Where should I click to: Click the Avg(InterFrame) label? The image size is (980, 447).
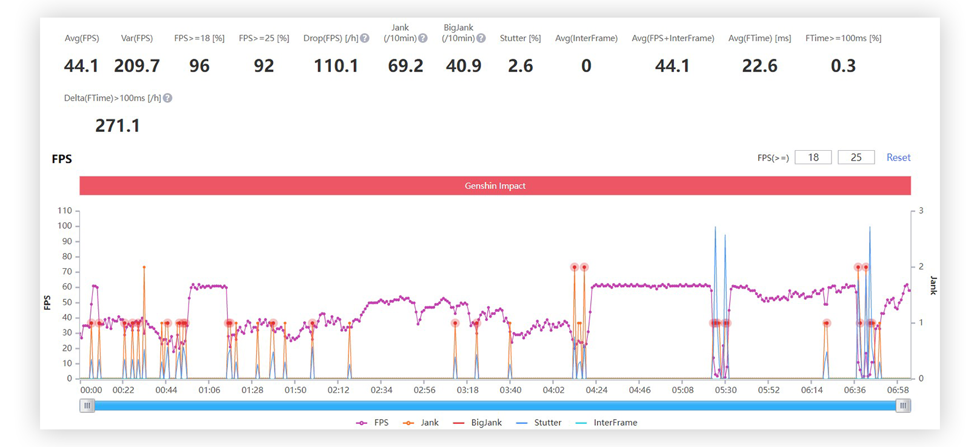587,38
